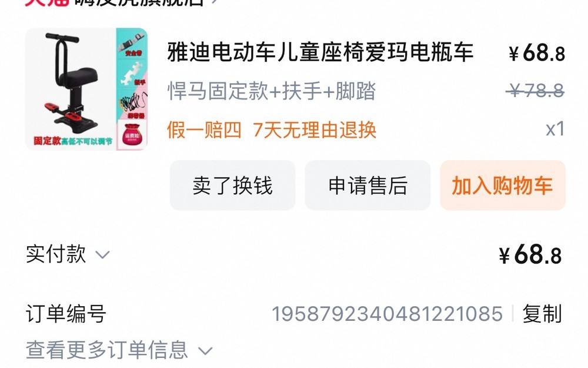Expand payment details via 实付款 label

click(x=56, y=254)
